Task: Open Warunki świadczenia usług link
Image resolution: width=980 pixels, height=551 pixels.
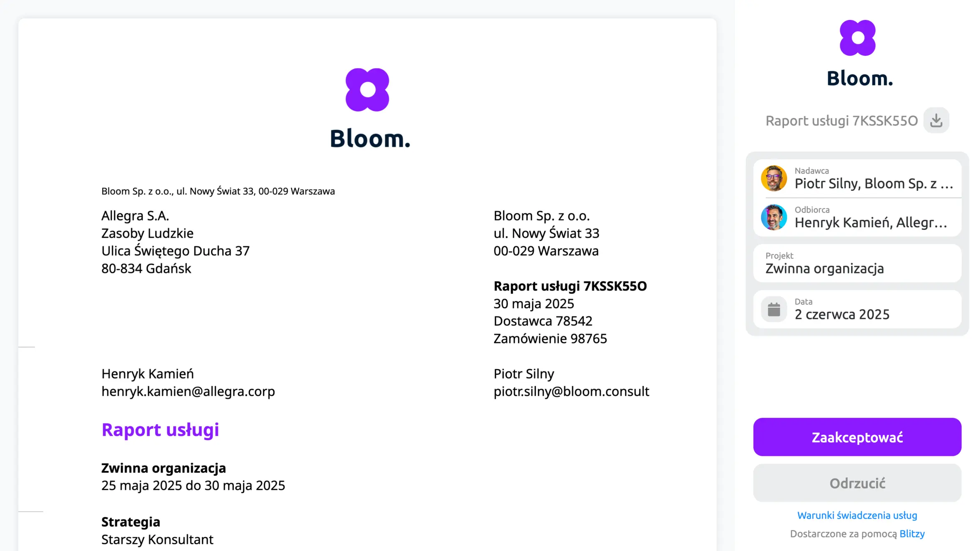Action: (857, 515)
